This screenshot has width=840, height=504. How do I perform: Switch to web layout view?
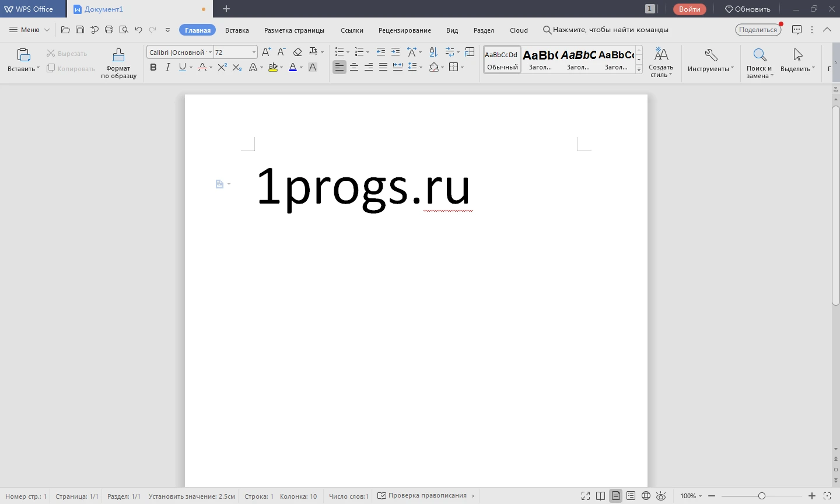click(x=646, y=496)
